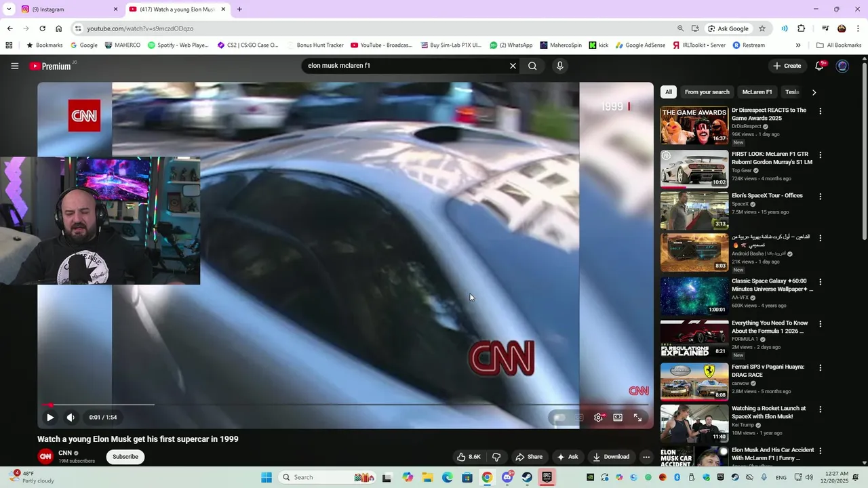Open Kick bookmark
This screenshot has height=488, width=868.
(x=599, y=45)
